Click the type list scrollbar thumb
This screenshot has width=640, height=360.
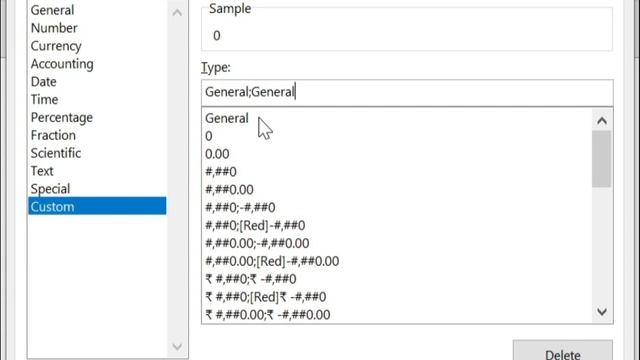click(x=602, y=159)
